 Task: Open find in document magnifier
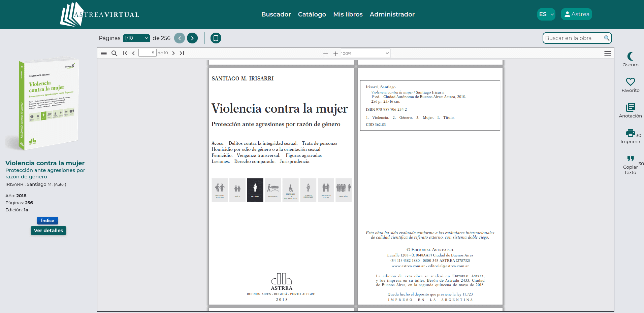point(115,53)
